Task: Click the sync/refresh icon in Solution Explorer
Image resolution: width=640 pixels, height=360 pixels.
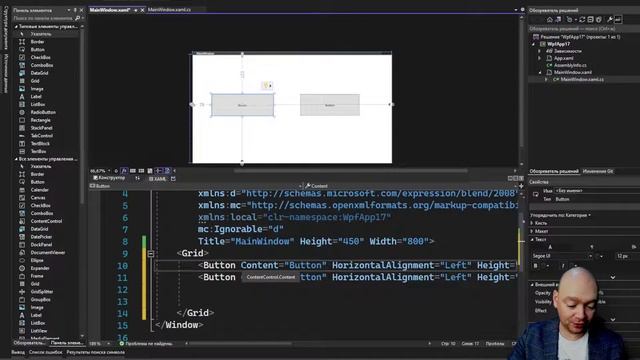Action: click(x=582, y=19)
